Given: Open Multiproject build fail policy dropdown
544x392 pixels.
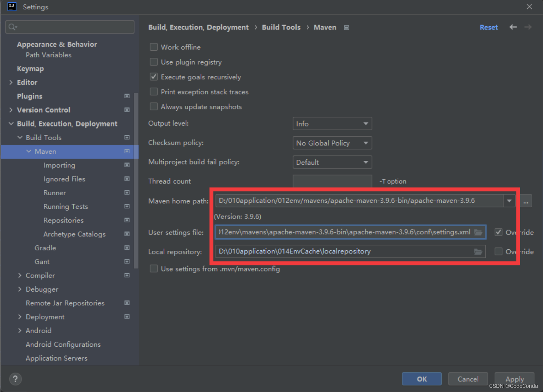Looking at the screenshot, I should point(332,162).
